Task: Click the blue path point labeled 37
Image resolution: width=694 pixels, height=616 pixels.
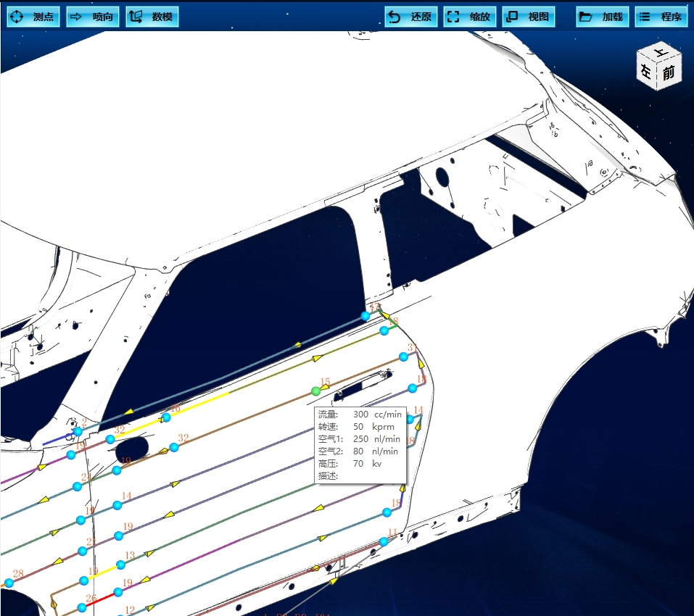Action: [404, 357]
